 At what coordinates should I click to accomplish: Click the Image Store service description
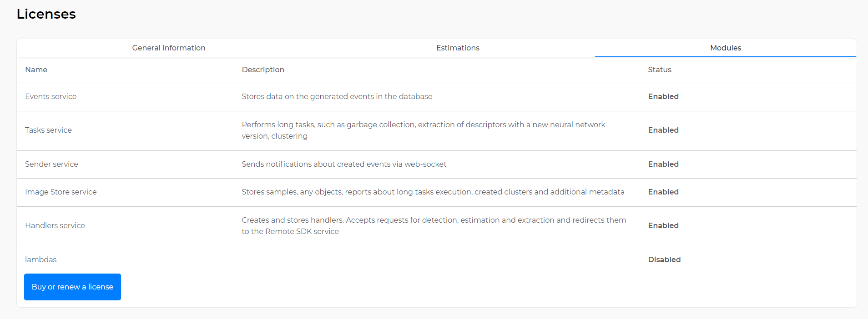tap(433, 192)
